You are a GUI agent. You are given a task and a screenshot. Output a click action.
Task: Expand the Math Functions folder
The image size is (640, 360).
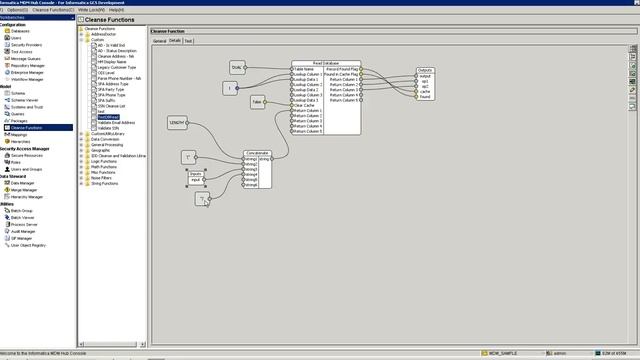pyautogui.click(x=81, y=167)
